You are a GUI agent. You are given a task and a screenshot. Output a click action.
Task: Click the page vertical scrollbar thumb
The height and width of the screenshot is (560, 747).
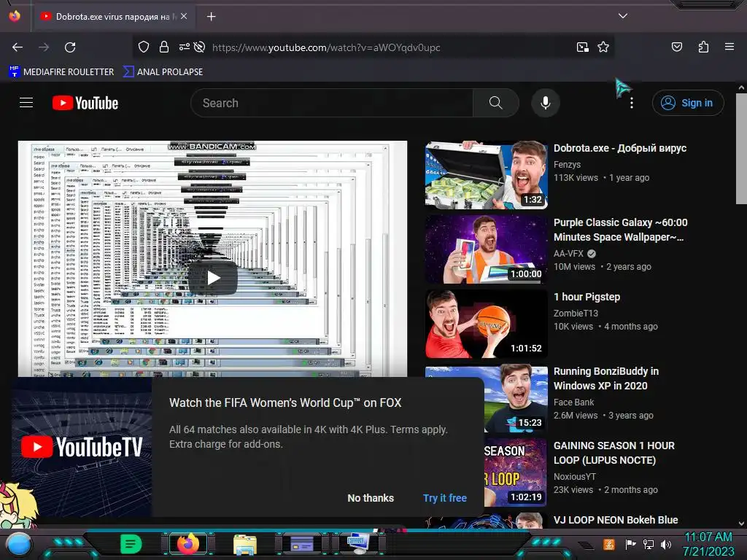(x=741, y=149)
